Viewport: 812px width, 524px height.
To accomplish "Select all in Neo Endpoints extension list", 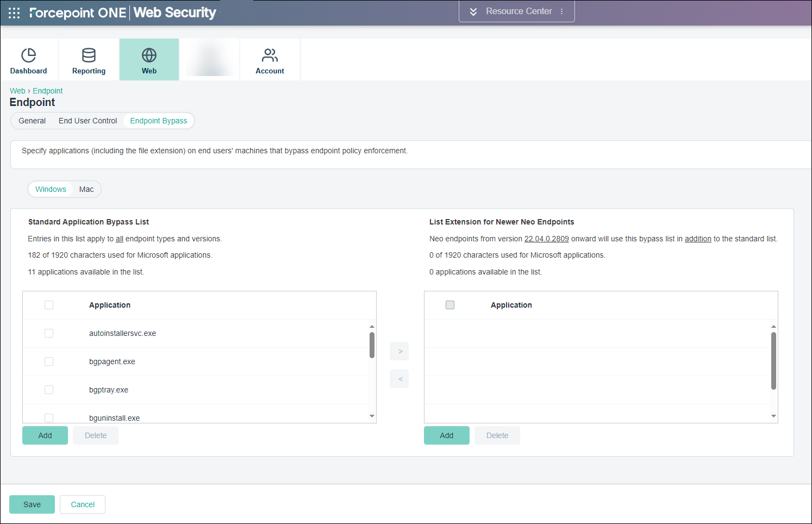I will coord(450,305).
